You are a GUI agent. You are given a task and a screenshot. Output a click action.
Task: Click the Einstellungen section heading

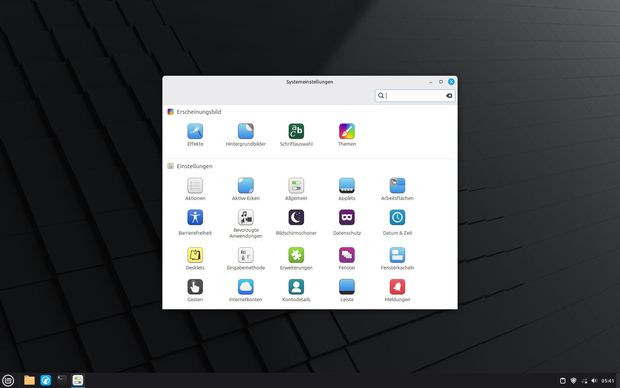coord(194,166)
